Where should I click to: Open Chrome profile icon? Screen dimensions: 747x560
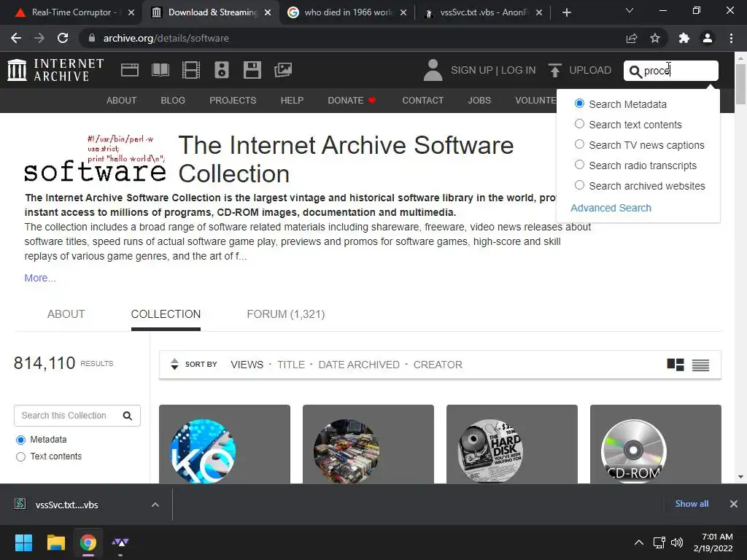(x=708, y=38)
